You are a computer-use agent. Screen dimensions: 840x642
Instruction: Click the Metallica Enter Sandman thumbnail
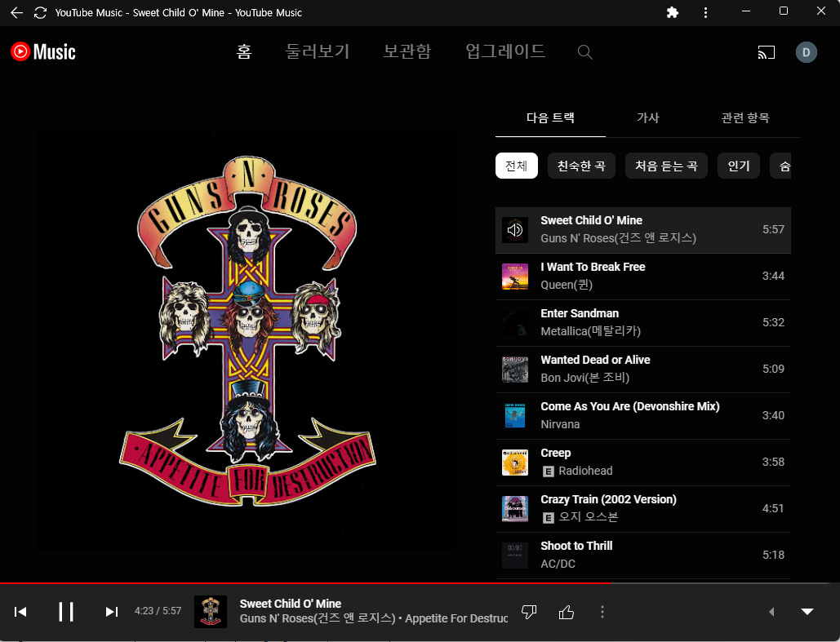tap(515, 323)
